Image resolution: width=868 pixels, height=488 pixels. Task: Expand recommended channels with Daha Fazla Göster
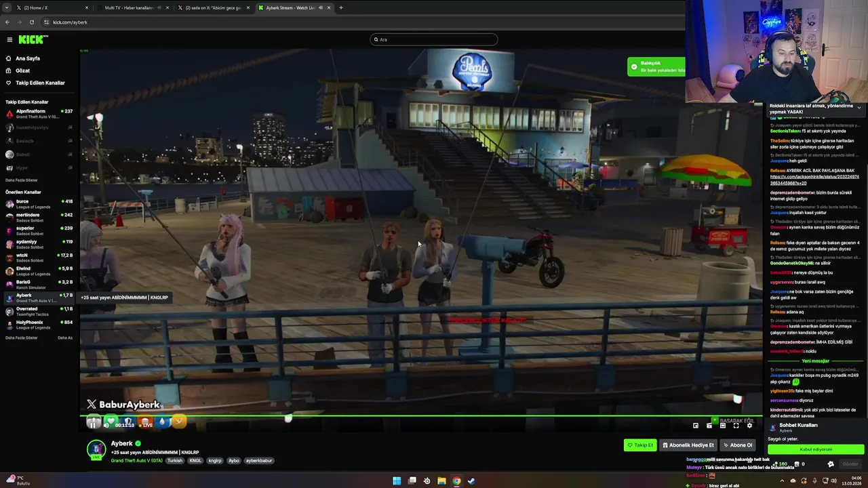point(22,338)
